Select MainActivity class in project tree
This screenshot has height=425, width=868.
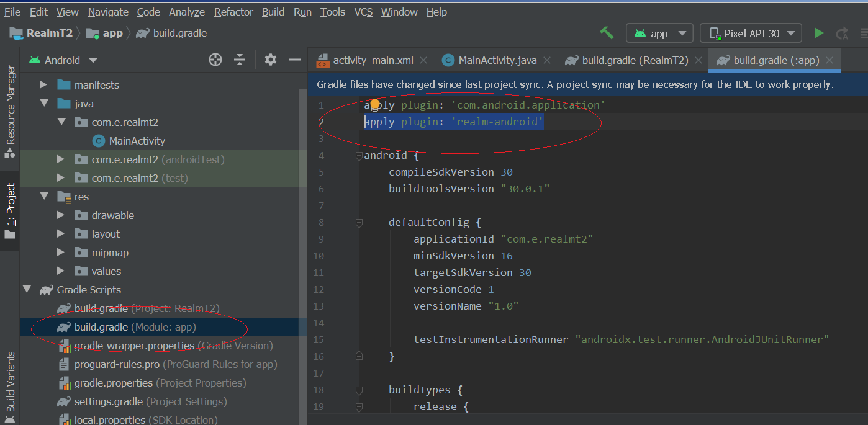(x=137, y=141)
